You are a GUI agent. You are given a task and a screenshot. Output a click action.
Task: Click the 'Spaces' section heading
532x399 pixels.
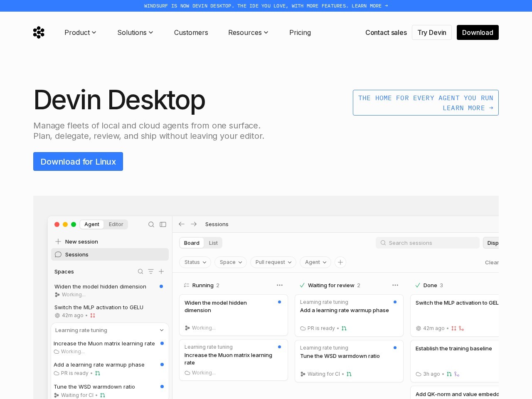(64, 271)
